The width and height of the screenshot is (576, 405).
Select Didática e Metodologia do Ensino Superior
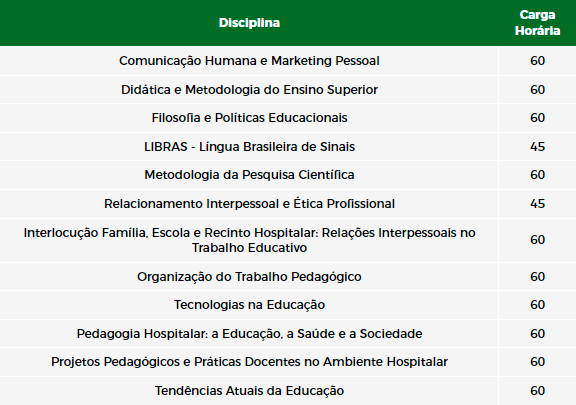[249, 90]
